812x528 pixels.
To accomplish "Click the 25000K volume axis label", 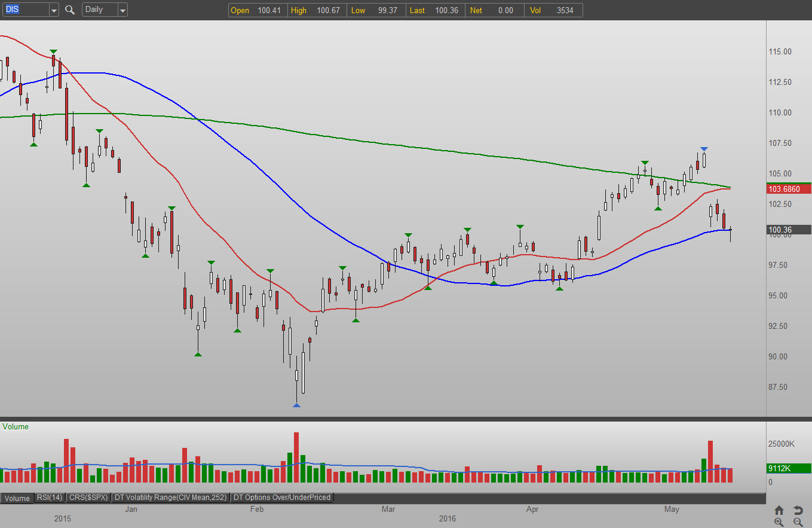I will 782,444.
